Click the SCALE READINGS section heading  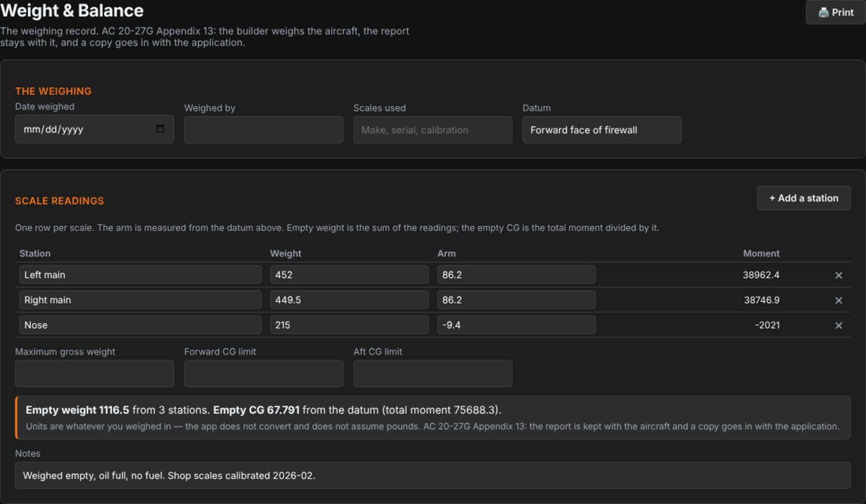click(x=59, y=201)
